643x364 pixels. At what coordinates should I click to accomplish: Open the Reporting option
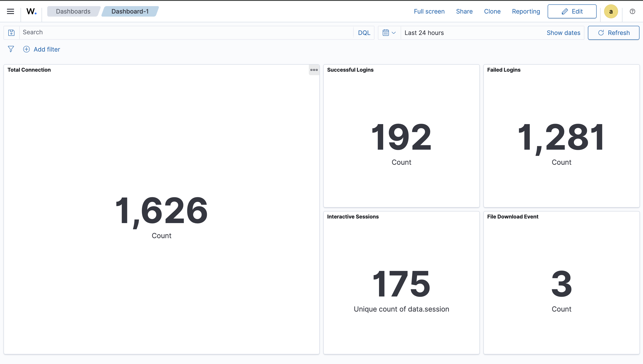pos(526,11)
